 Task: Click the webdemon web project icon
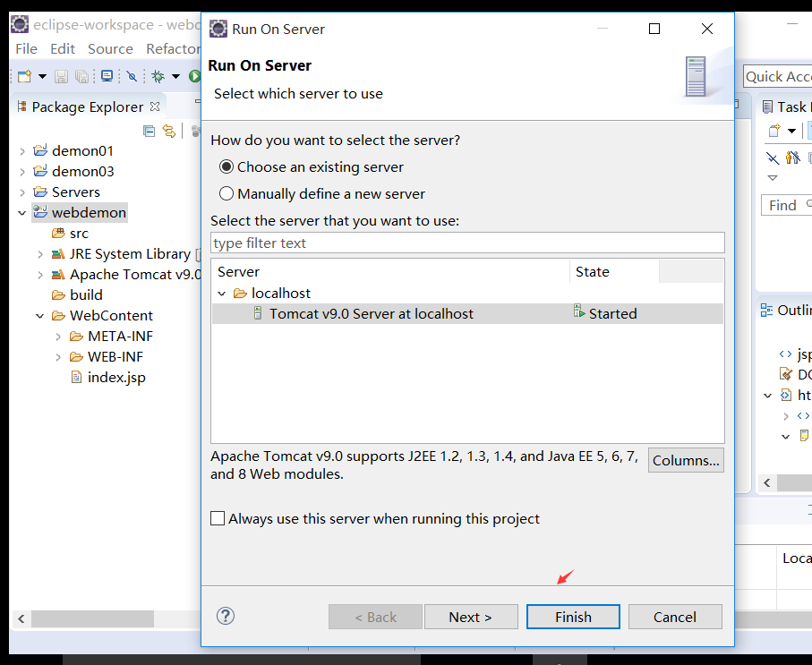[x=40, y=212]
